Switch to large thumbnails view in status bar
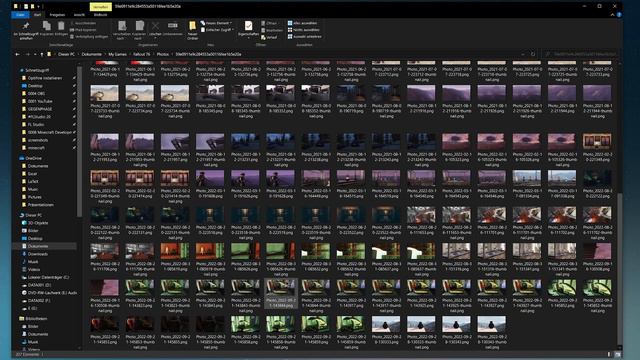 [617, 354]
